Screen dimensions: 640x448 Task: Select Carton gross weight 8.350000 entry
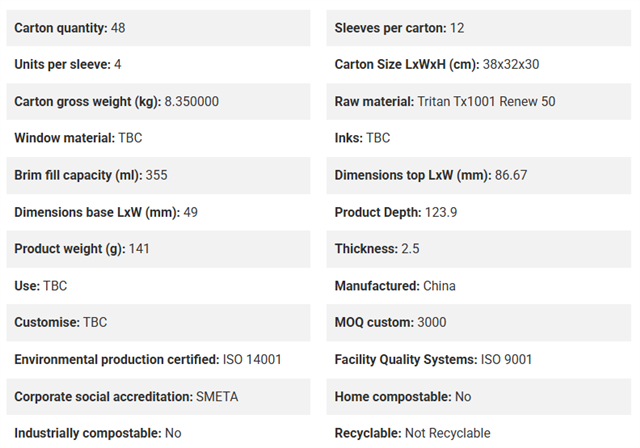click(x=158, y=102)
